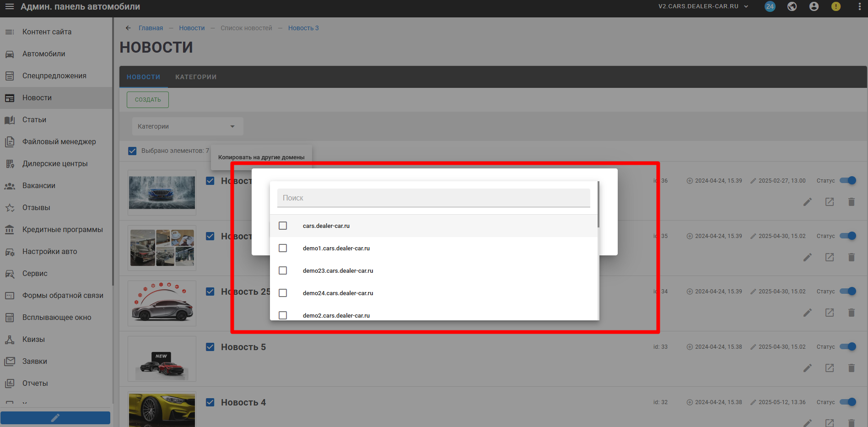
Task: Delete the news item with id 33
Action: click(x=851, y=368)
